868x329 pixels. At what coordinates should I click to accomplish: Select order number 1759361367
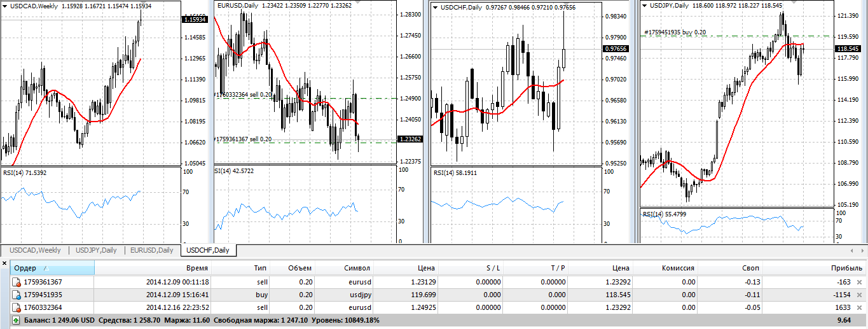click(43, 282)
